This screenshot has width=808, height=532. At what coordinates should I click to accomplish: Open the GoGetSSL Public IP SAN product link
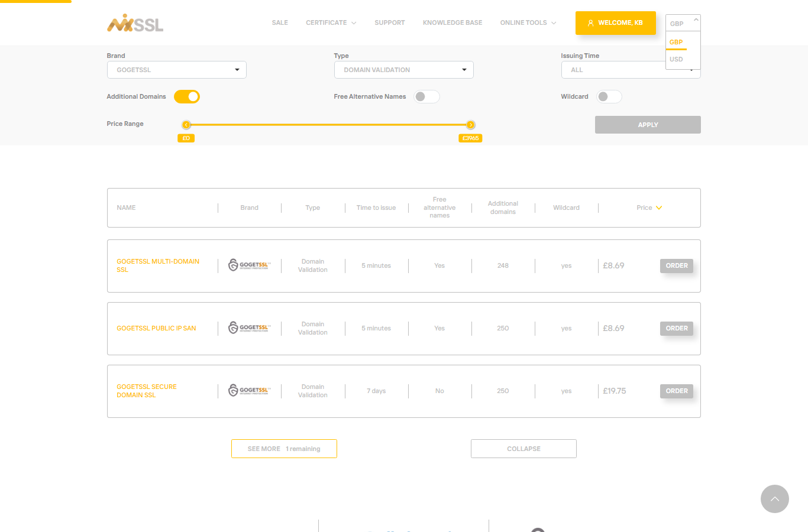tap(156, 328)
